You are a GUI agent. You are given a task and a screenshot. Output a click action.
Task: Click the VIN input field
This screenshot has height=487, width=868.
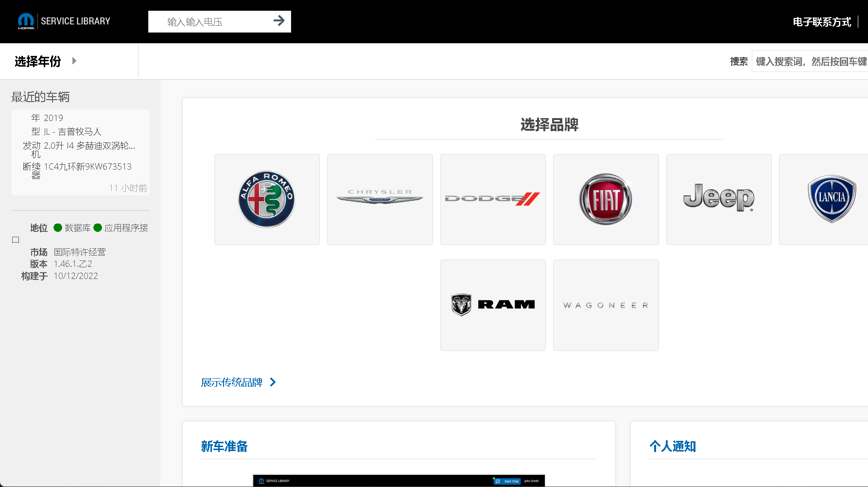tap(214, 22)
